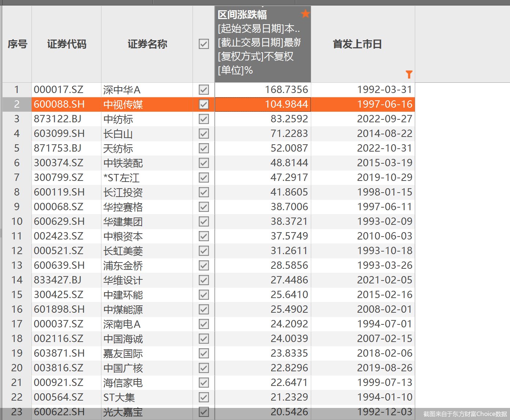Click the 证券名称 column header
The image size is (510, 420).
point(147,44)
